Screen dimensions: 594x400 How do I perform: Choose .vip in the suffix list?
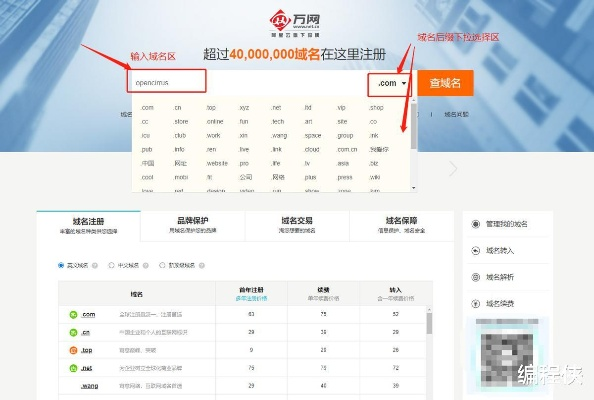[x=341, y=108]
